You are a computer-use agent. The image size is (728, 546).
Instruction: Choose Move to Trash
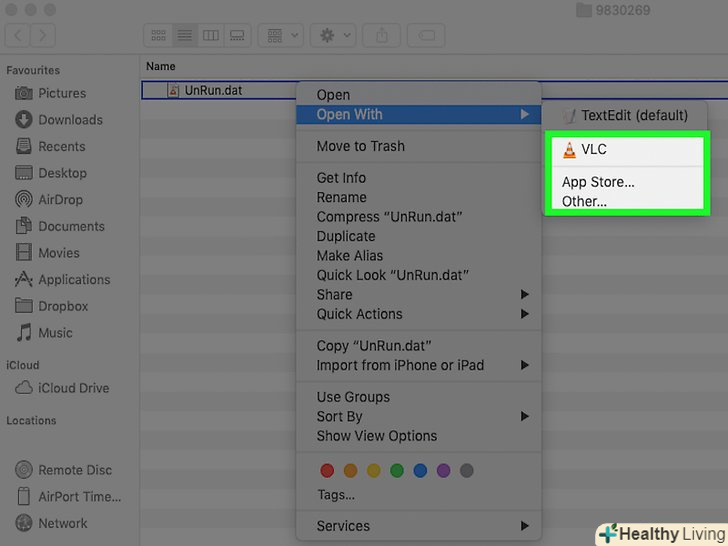click(x=419, y=146)
